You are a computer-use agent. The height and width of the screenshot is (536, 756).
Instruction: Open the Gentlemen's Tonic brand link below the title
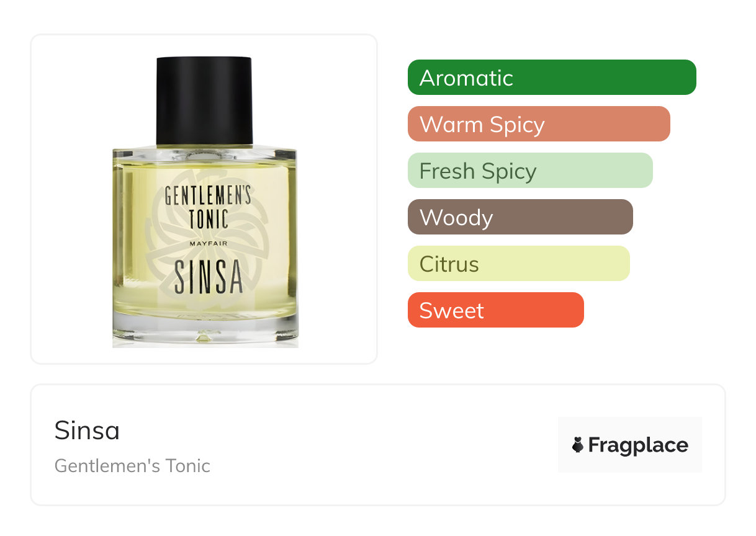point(132,466)
